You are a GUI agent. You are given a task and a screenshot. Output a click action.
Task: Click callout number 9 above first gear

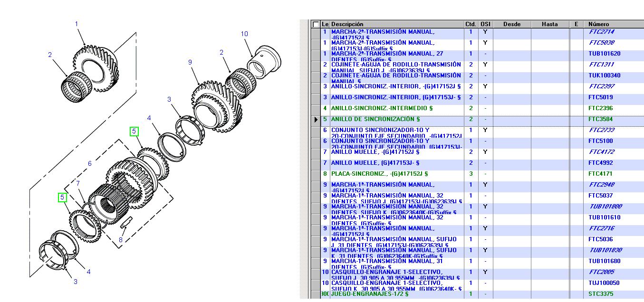click(x=190, y=62)
